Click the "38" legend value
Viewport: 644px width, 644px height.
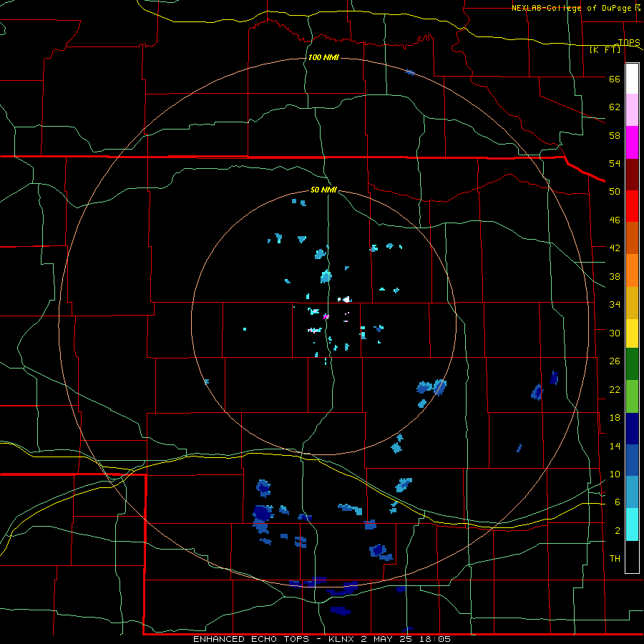615,277
